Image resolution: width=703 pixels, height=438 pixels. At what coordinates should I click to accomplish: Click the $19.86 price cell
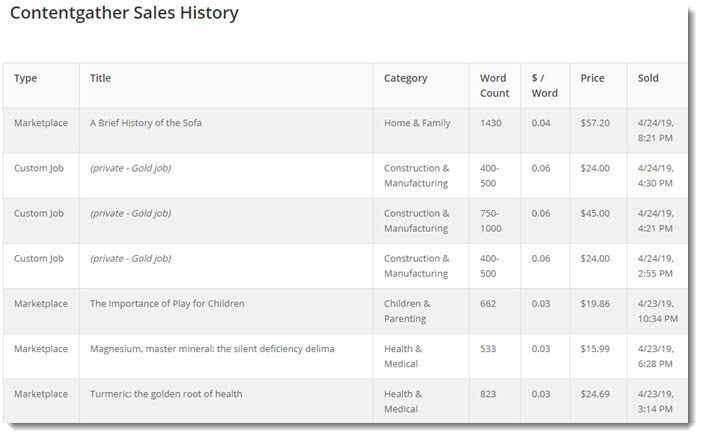pyautogui.click(x=595, y=304)
